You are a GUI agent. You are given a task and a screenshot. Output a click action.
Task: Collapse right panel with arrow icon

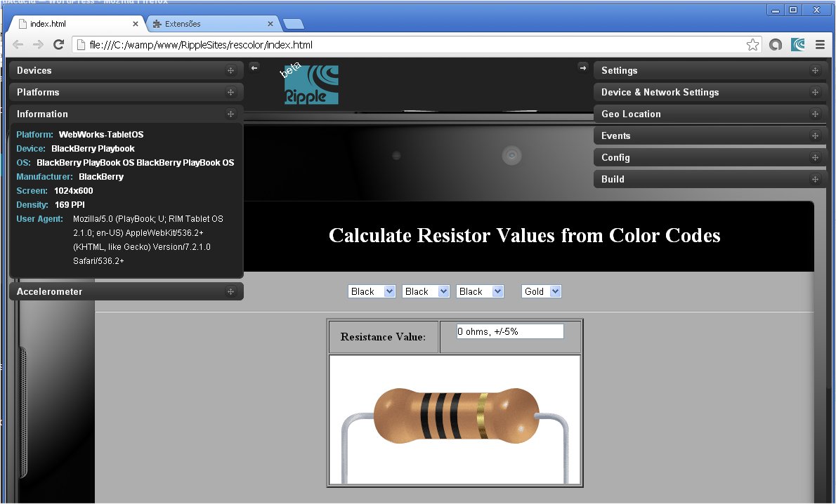(x=582, y=67)
